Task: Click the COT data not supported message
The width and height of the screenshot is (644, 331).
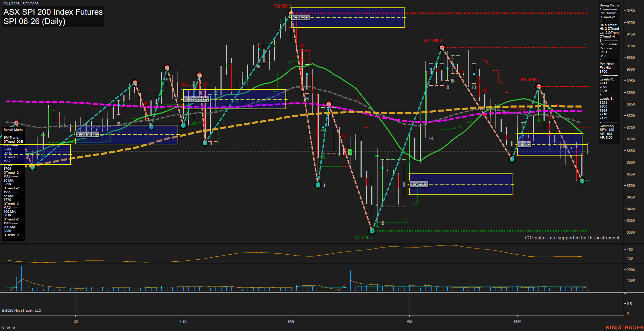Action: click(572, 238)
